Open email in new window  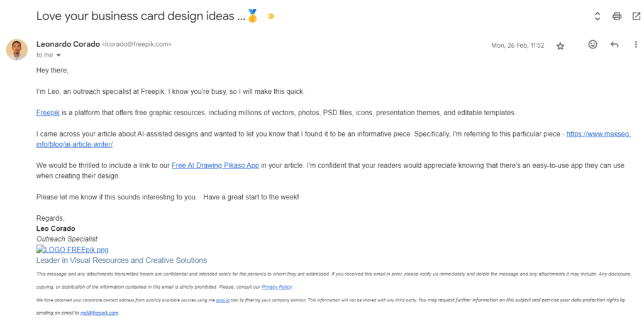[x=636, y=16]
